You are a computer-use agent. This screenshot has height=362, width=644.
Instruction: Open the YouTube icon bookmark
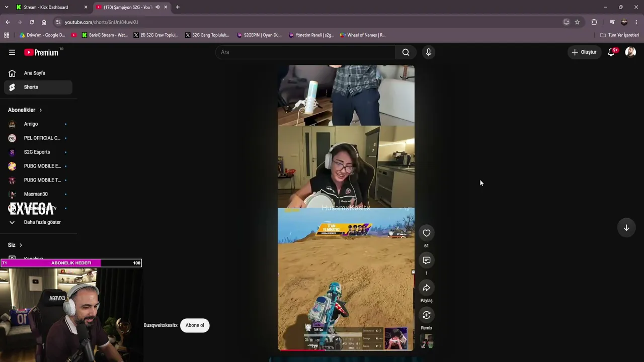click(x=74, y=35)
